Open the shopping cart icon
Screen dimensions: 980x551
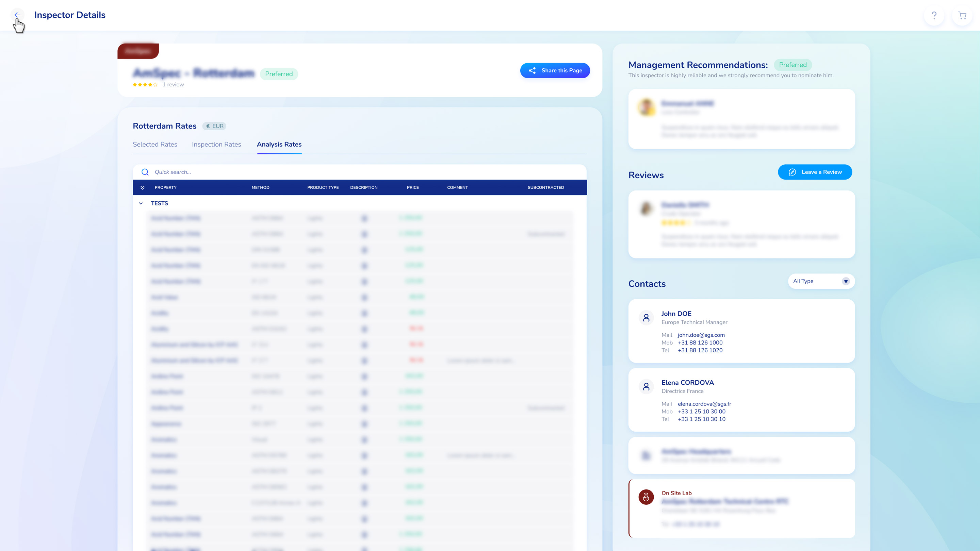tap(962, 15)
